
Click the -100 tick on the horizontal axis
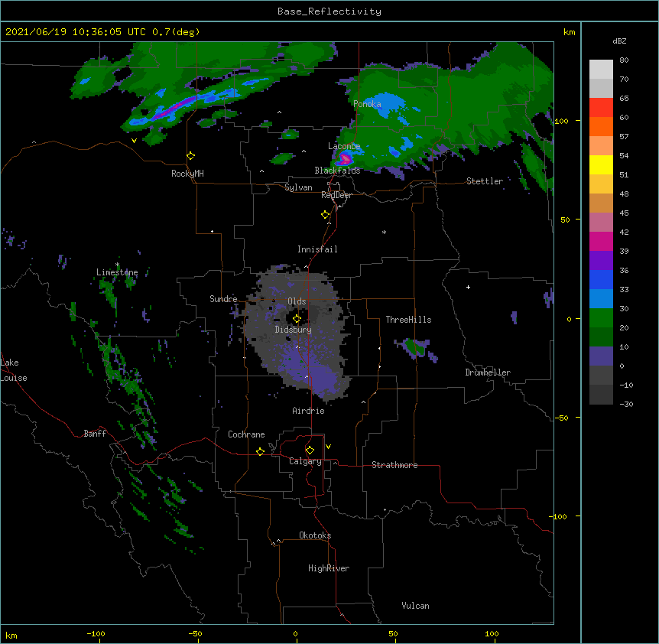[x=96, y=633]
